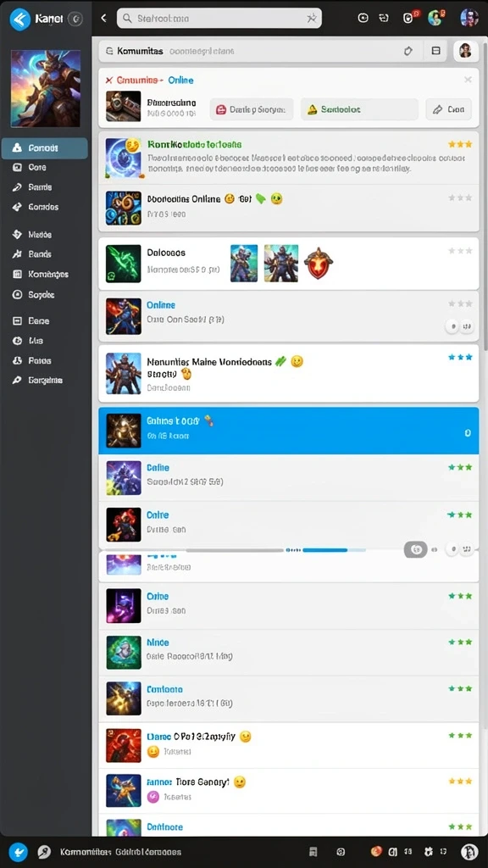
Task: Open the large hero artwork in the sidebar
Action: click(x=46, y=88)
